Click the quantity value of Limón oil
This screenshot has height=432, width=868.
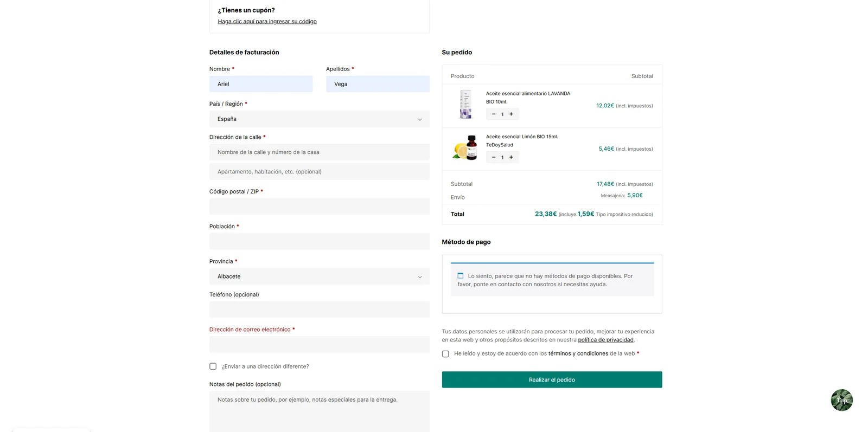tap(502, 158)
